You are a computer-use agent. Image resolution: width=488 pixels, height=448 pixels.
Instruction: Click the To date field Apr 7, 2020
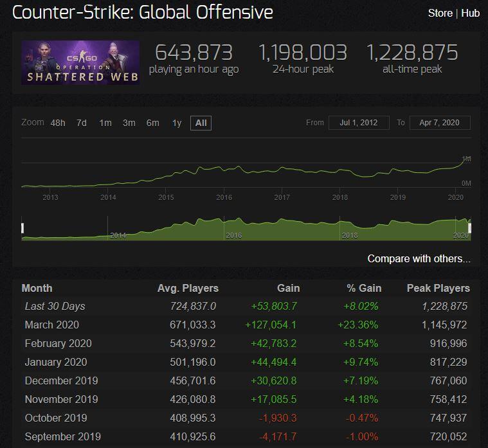click(x=438, y=123)
